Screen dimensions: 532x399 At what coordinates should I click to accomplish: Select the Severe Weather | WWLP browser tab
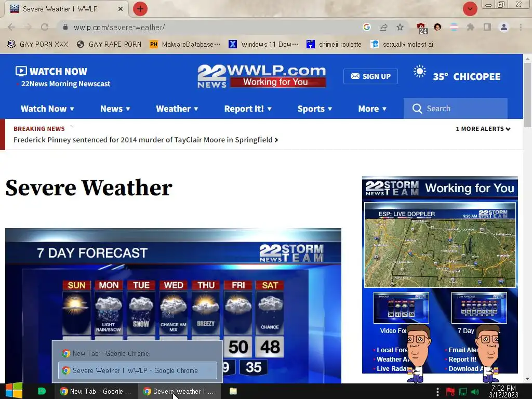point(66,9)
